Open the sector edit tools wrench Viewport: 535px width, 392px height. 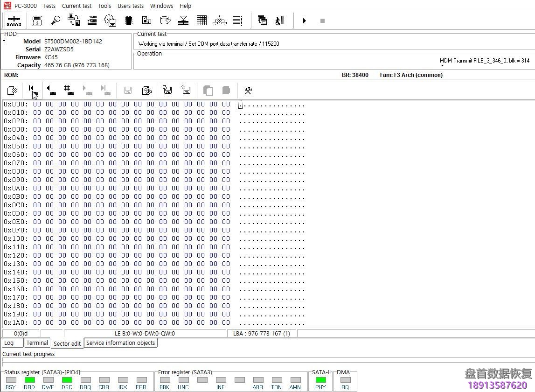[x=248, y=90]
